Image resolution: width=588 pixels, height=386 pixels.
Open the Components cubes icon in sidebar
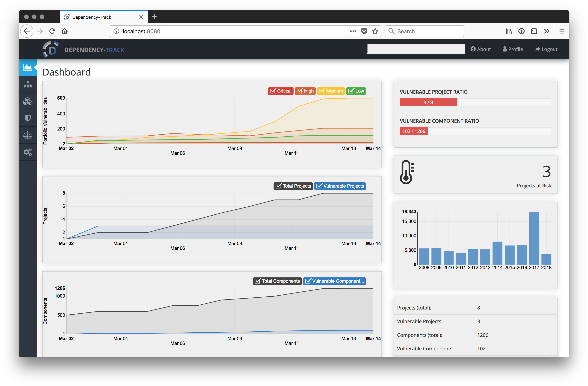coord(28,101)
